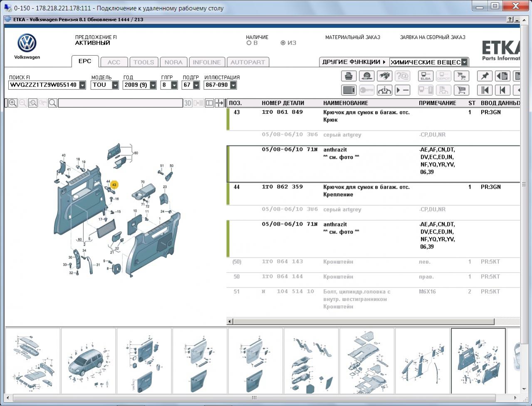Click the single shopping cart icon
Screen dimensions: 532x406
[461, 90]
